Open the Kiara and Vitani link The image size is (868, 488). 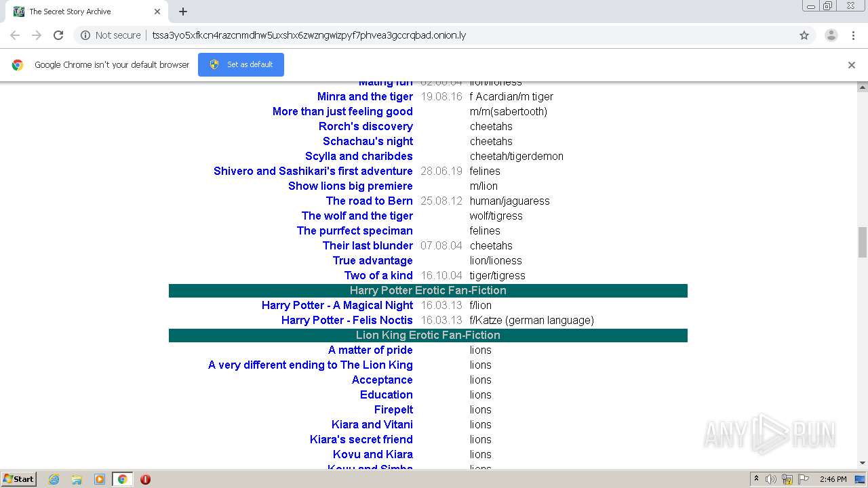point(372,424)
